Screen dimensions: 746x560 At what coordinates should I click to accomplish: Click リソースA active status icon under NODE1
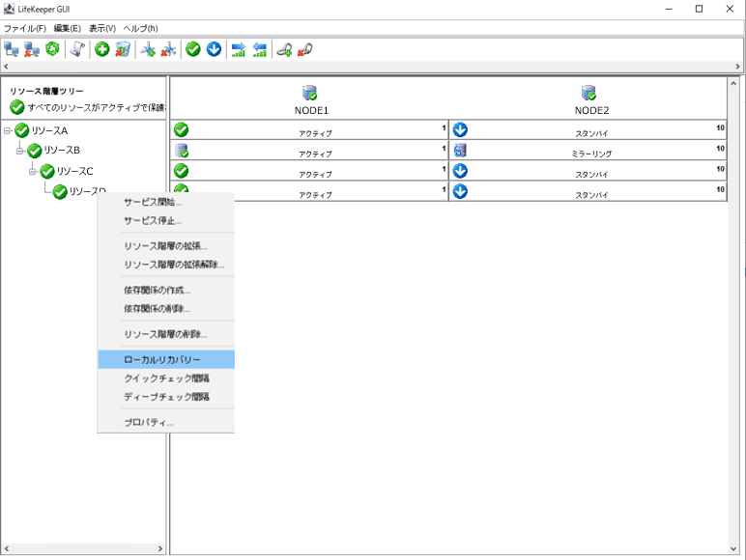[x=182, y=129]
